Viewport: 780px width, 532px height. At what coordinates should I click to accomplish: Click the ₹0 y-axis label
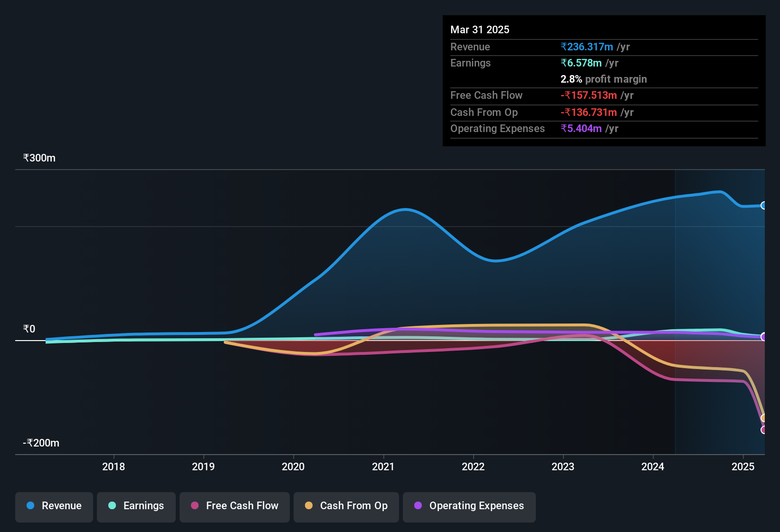coord(29,329)
